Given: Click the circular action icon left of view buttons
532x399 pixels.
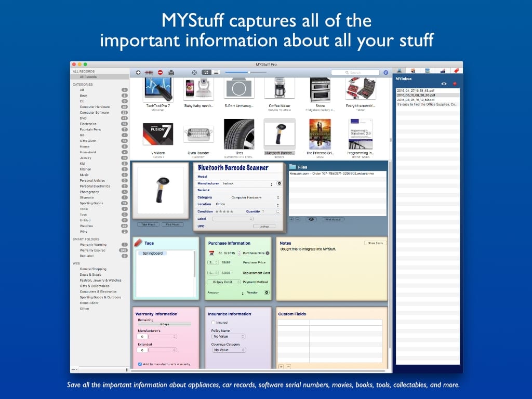Looking at the screenshot, I should point(194,72).
